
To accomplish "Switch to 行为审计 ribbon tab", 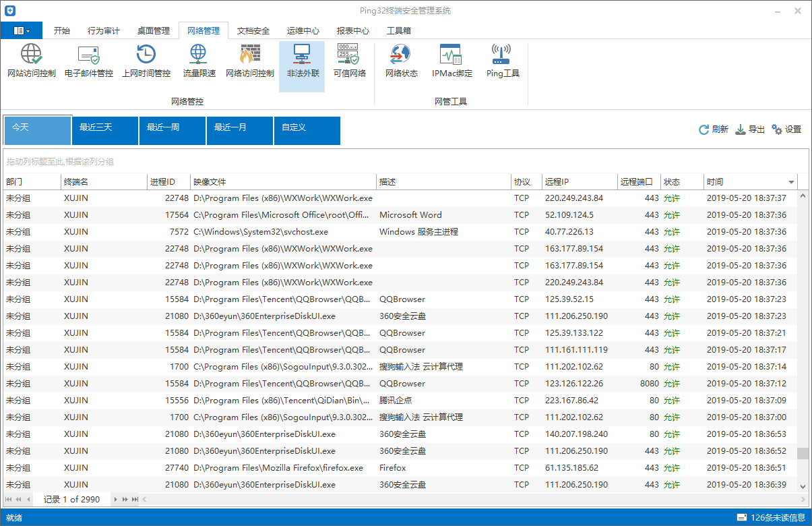I will 104,30.
